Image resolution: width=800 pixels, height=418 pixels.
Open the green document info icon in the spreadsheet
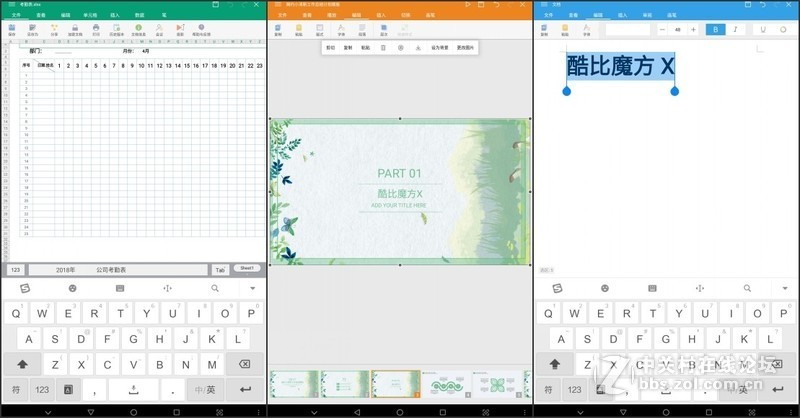[138, 30]
